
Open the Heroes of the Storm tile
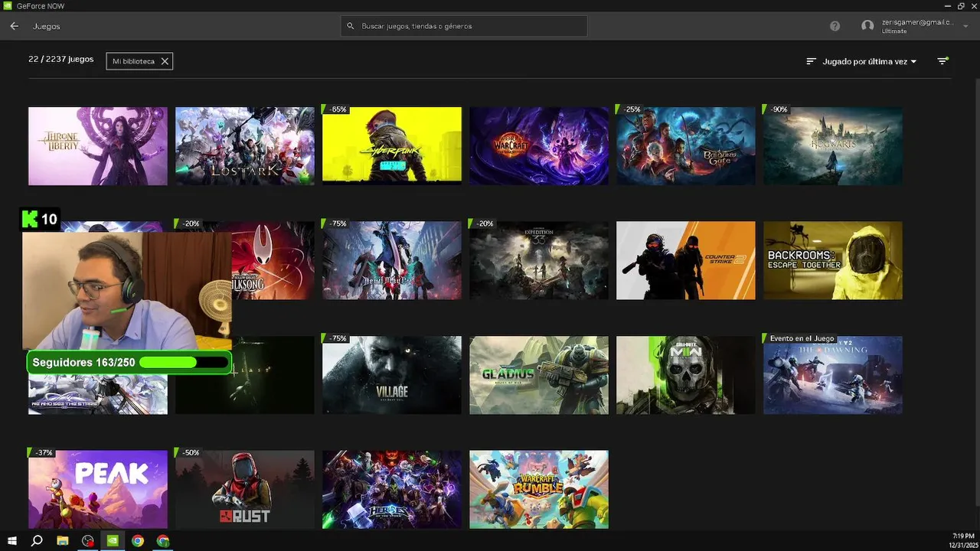(x=392, y=490)
